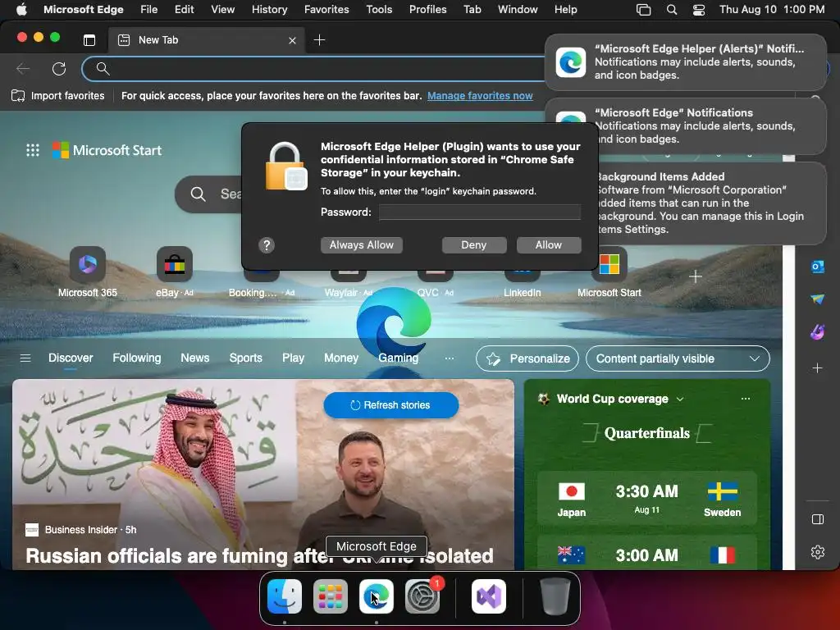Add an app to Edge sidebar
The height and width of the screenshot is (630, 840).
pos(818,368)
